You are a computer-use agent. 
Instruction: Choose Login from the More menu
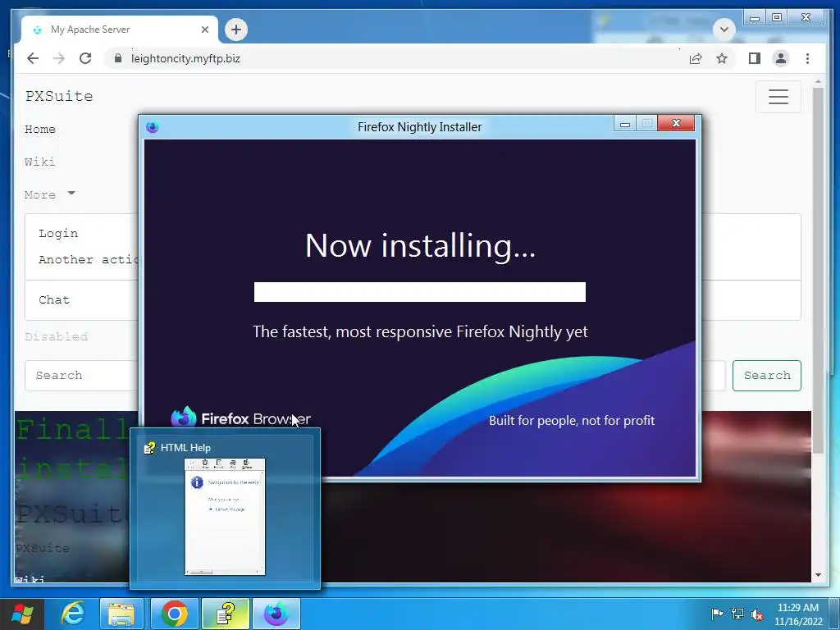(58, 233)
